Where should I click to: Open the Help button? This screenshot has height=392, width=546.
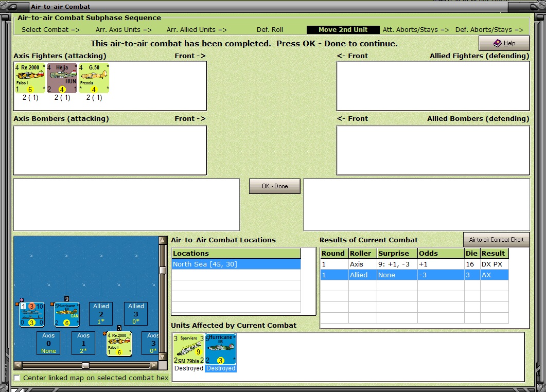pyautogui.click(x=504, y=43)
